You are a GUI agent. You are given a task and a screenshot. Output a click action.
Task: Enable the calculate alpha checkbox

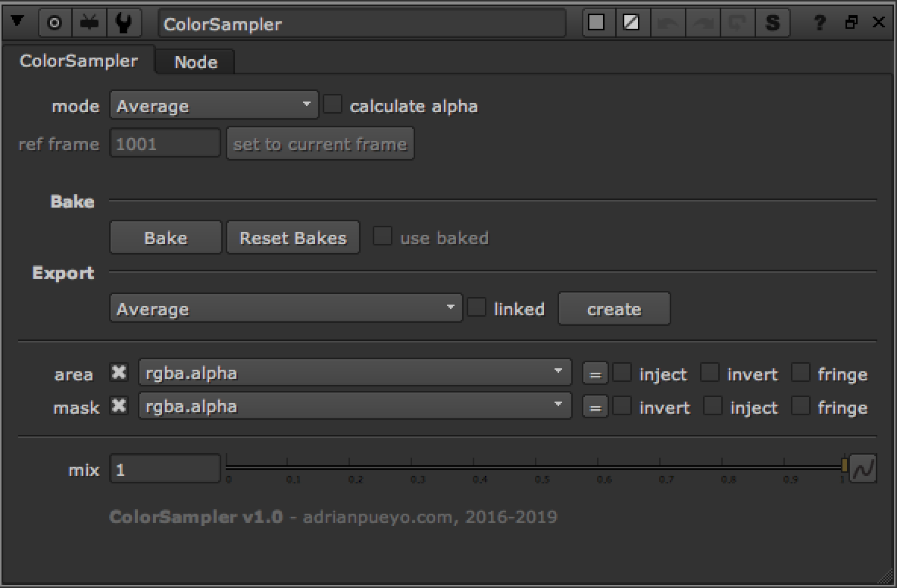333,105
